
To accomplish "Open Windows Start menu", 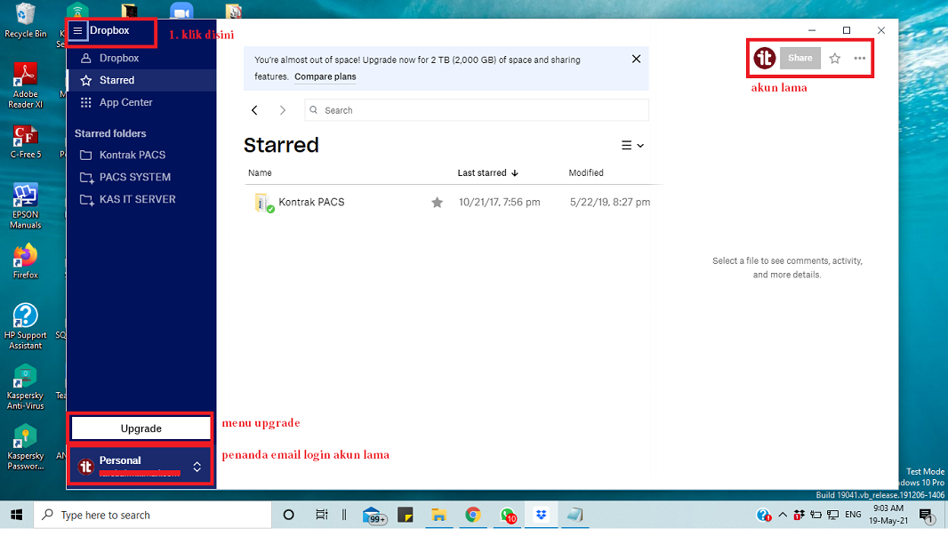I will click(x=16, y=515).
